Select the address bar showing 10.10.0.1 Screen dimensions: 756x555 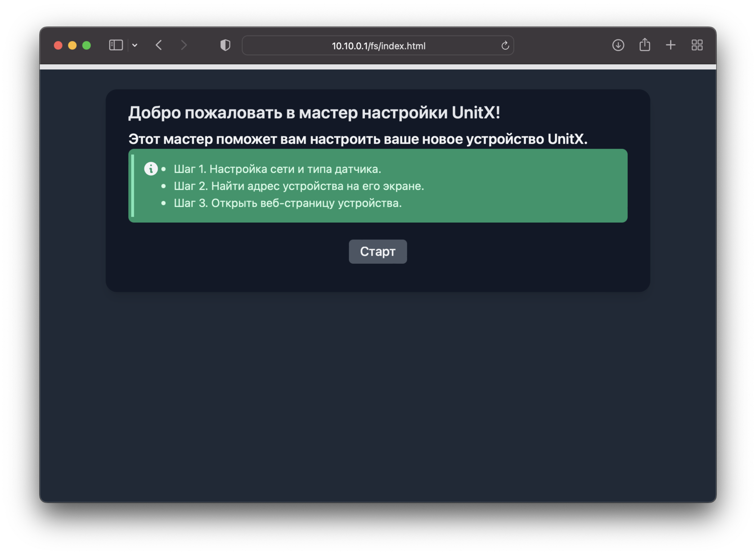(378, 45)
